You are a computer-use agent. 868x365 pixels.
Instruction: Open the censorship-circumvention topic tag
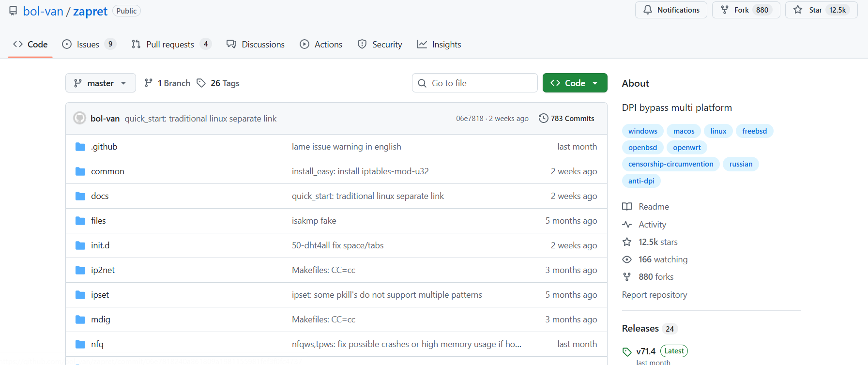point(670,164)
